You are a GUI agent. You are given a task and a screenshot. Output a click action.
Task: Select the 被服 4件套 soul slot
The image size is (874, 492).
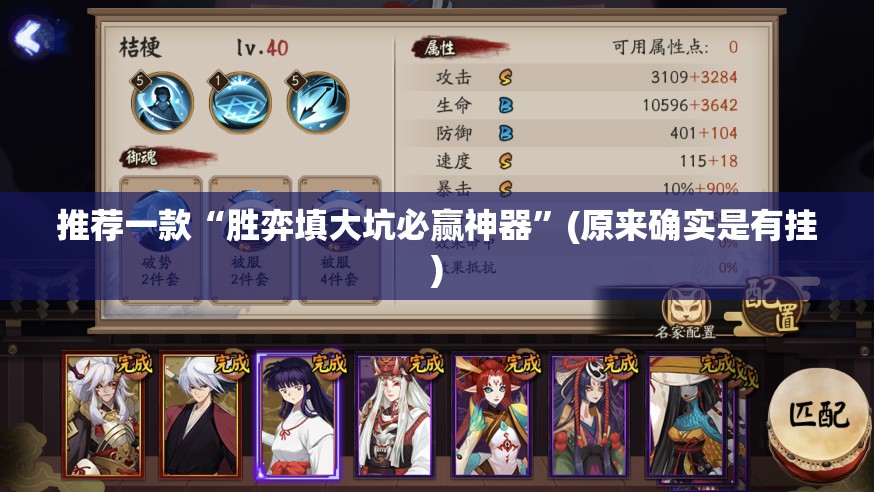[x=339, y=240]
